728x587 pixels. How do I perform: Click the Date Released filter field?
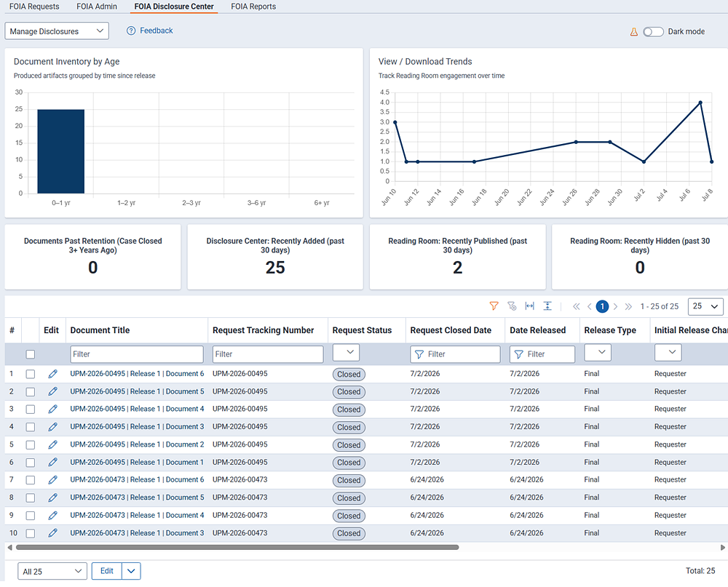(542, 354)
